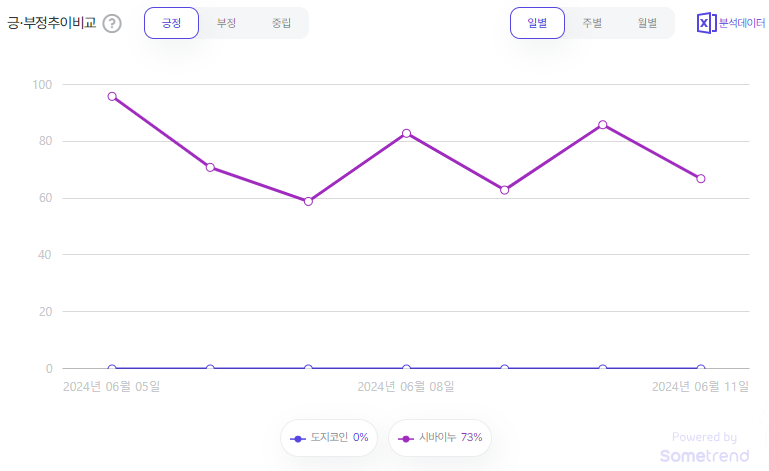Click the 60 y-axis label
769x471 pixels.
(x=45, y=198)
